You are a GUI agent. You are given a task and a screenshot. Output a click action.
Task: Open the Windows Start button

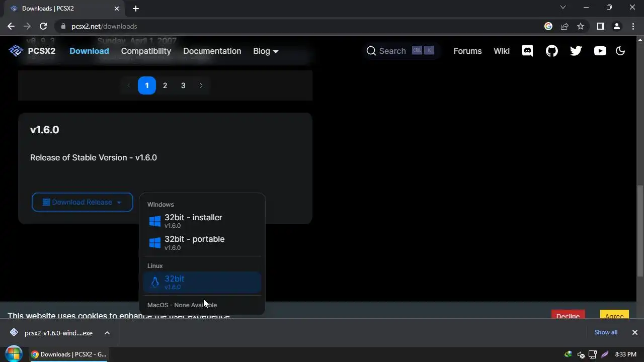coord(14,354)
